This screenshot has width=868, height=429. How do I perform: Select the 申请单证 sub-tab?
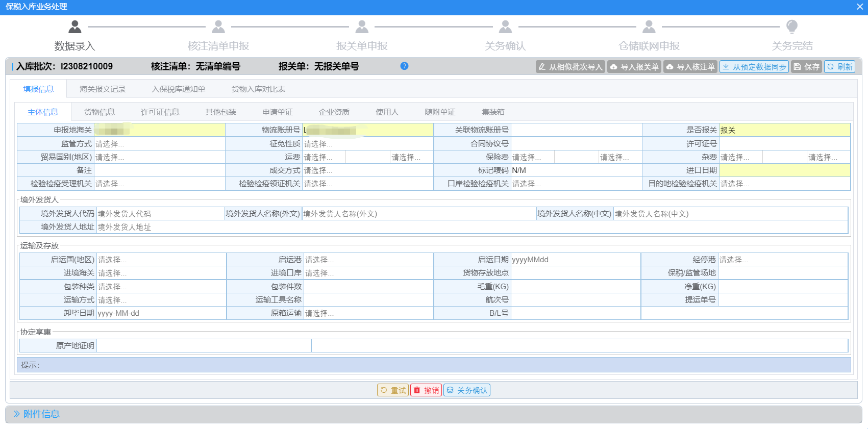pyautogui.click(x=278, y=112)
